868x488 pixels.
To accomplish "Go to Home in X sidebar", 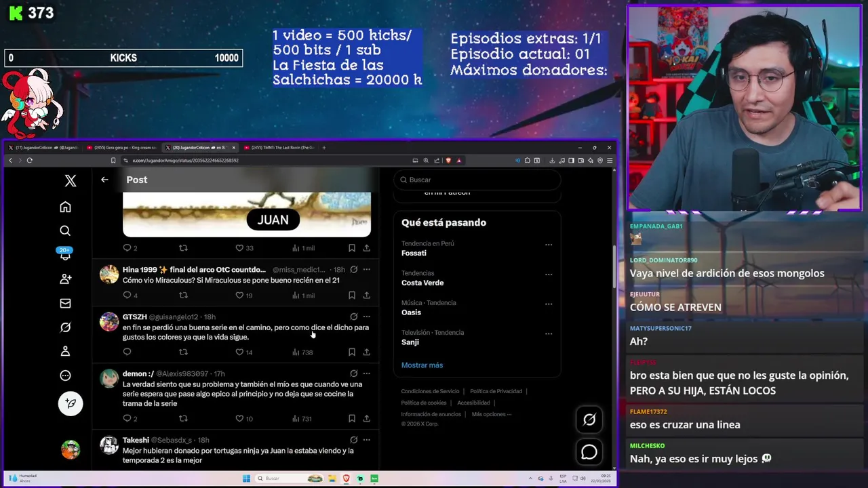I will pos(65,207).
